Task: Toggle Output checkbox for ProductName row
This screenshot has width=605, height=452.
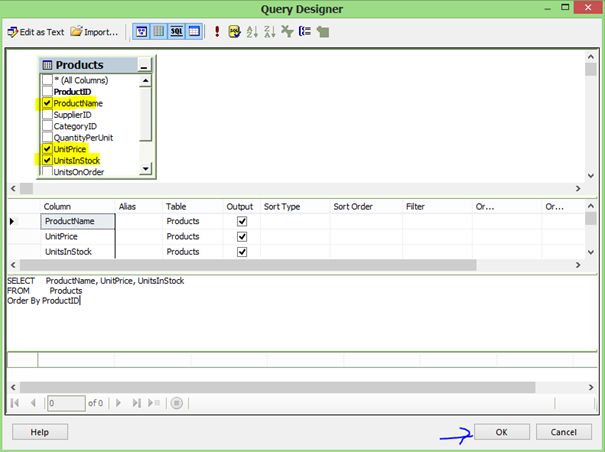Action: [x=242, y=221]
